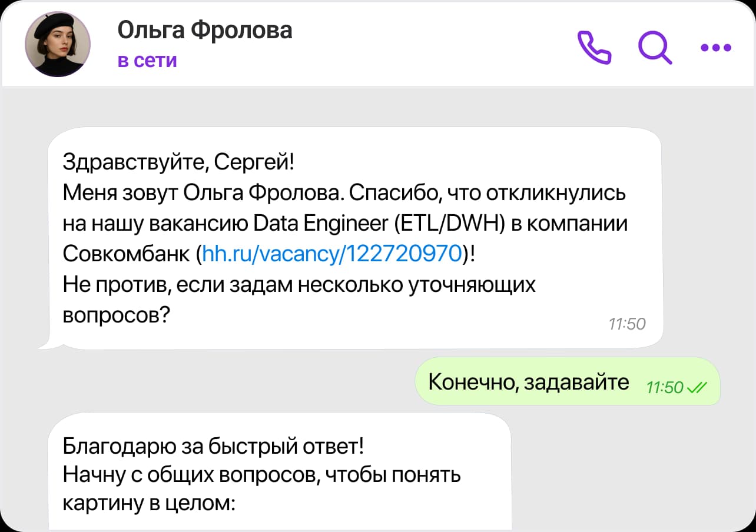Viewport: 756px width, 532px height.
Task: Open the three-dot options menu
Action: point(714,48)
